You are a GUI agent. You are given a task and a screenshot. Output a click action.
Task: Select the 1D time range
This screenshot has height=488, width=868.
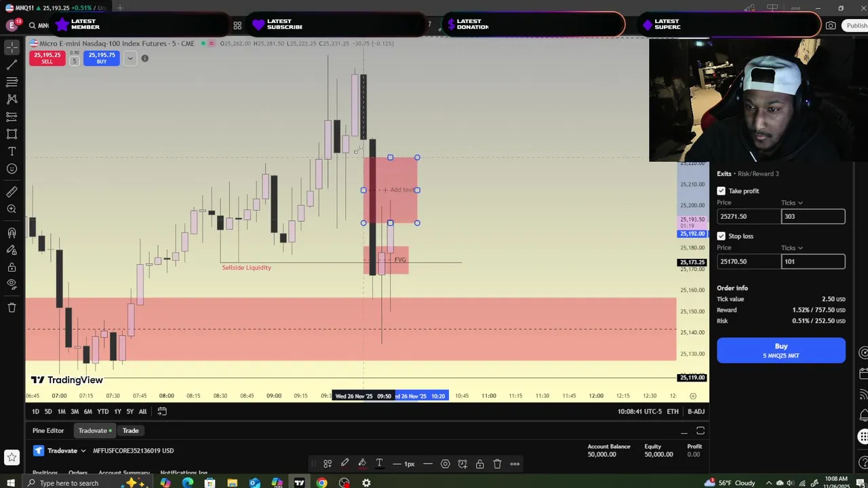pyautogui.click(x=35, y=411)
